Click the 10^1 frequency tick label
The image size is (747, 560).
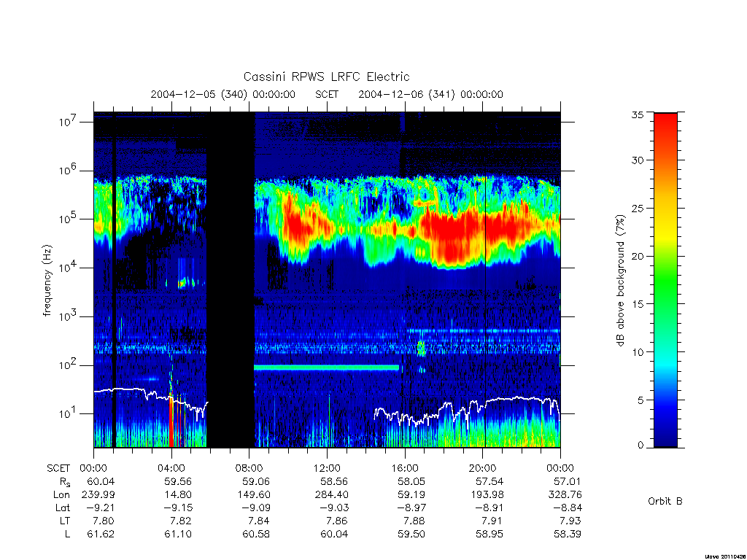click(x=69, y=414)
